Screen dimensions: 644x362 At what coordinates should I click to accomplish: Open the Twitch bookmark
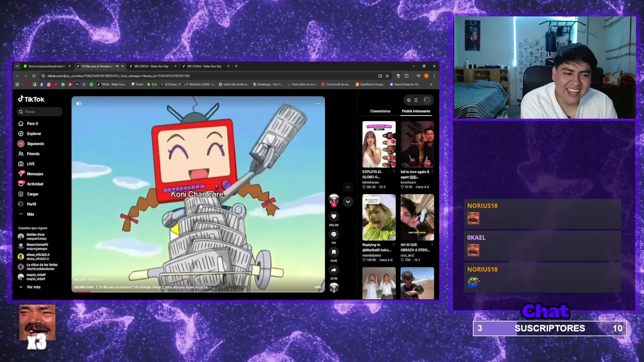click(138, 84)
